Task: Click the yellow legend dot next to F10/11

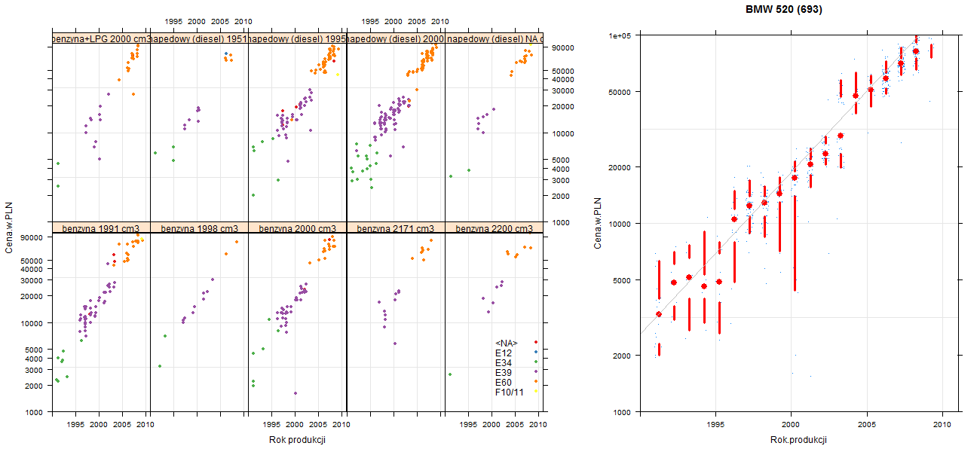Action: click(534, 392)
